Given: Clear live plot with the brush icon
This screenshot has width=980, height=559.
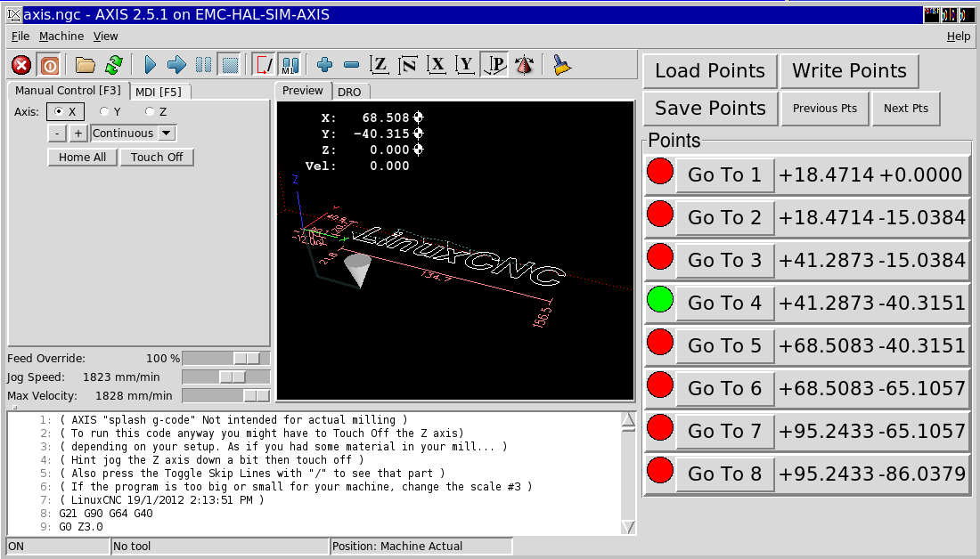Looking at the screenshot, I should tap(561, 65).
